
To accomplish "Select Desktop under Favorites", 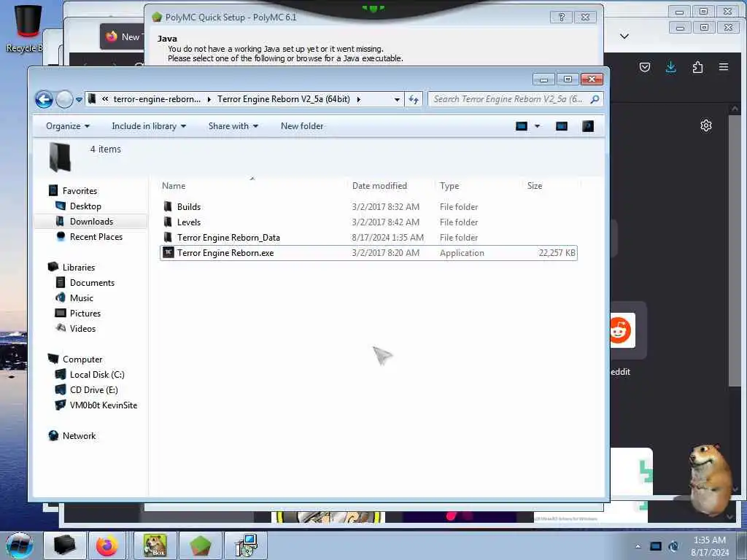I will (x=78, y=206).
